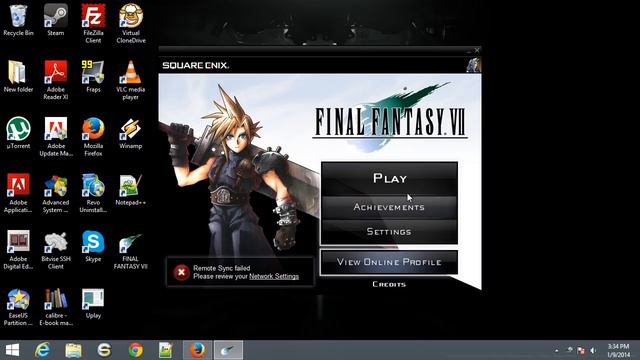This screenshot has width=640, height=360.
Task: Select the Mozilla Firefox desktop shortcut
Action: (93, 137)
